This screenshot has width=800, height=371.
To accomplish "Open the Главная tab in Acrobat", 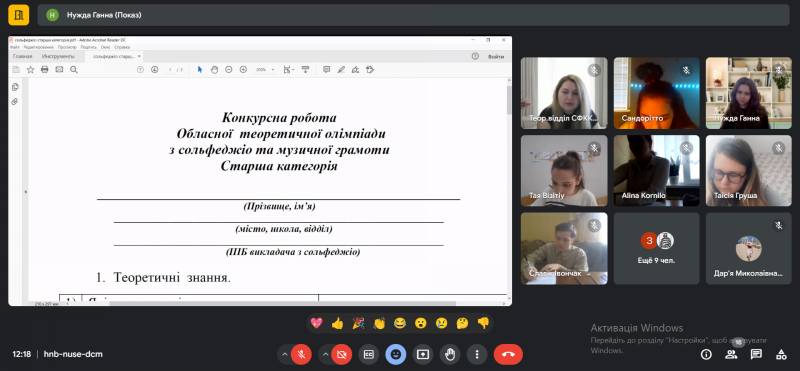I will click(x=22, y=57).
